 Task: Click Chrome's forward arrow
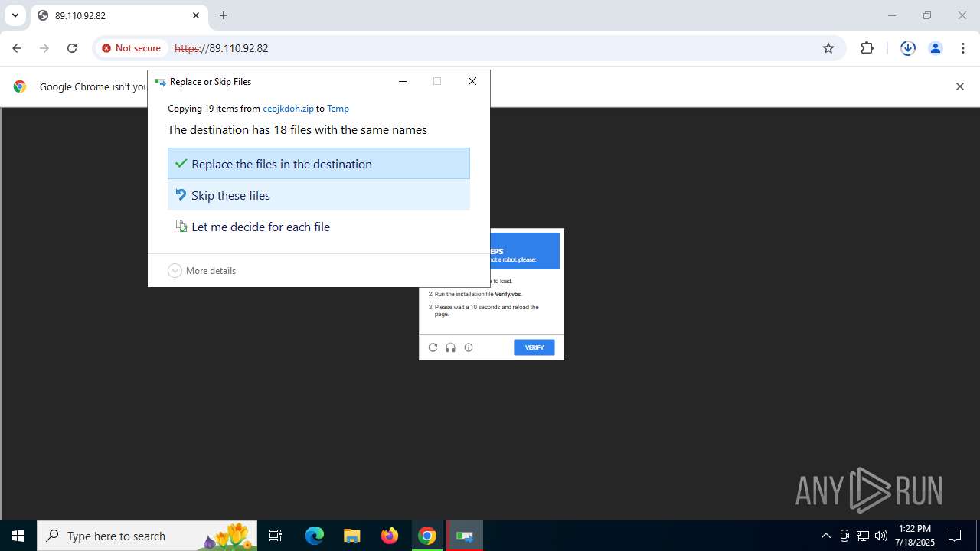tap(44, 48)
